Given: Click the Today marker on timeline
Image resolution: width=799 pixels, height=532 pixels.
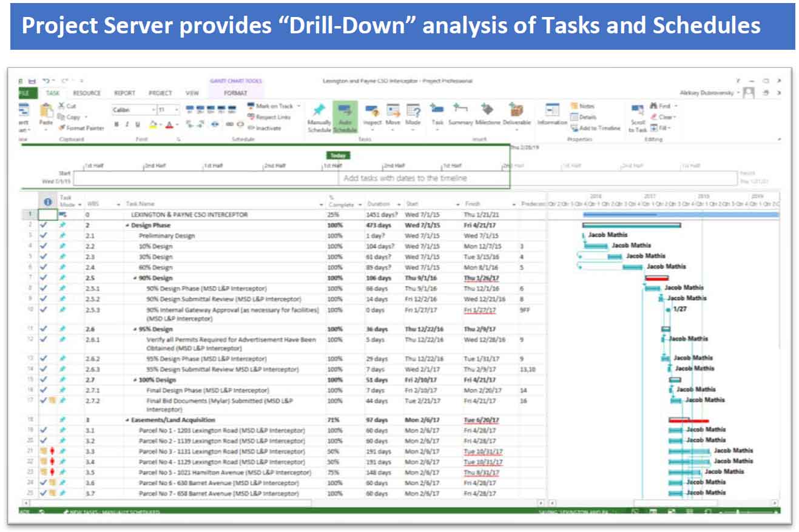Looking at the screenshot, I should [x=338, y=155].
